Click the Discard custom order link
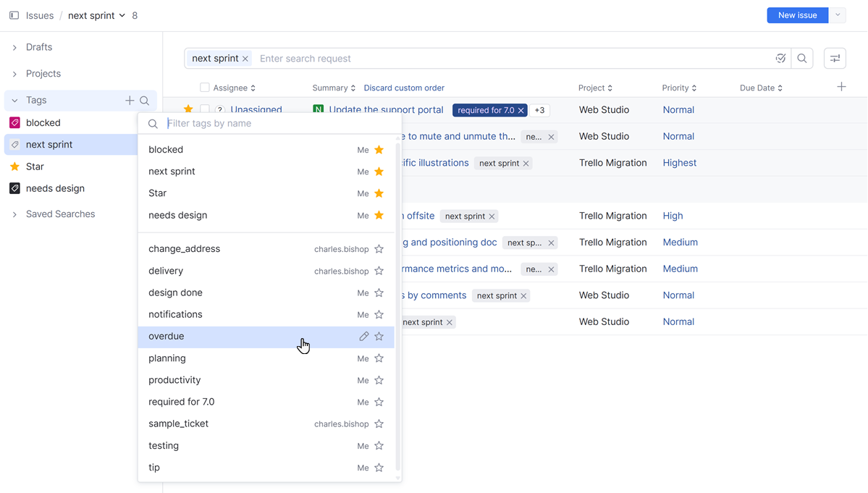Screen dimensions: 868x493 (x=404, y=87)
